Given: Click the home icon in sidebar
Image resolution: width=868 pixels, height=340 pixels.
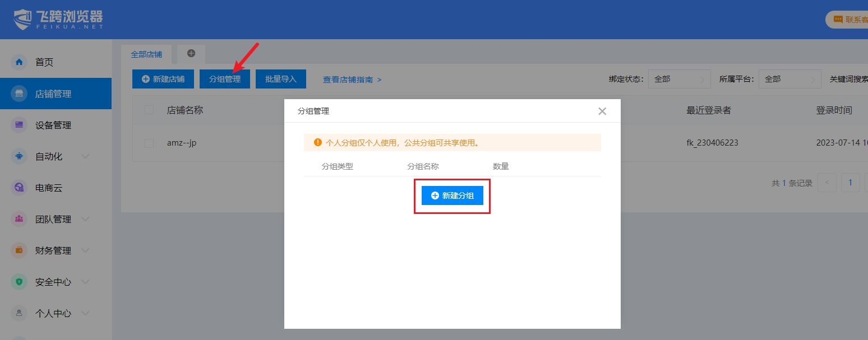Looking at the screenshot, I should coord(19,62).
